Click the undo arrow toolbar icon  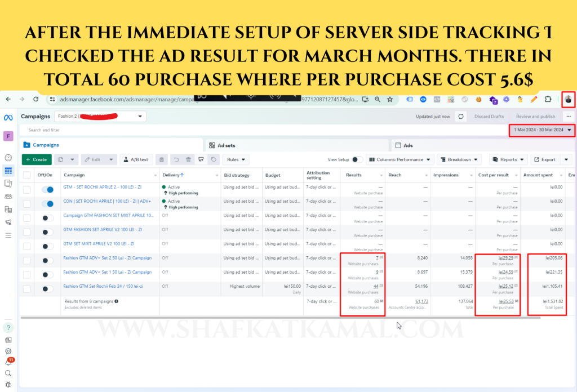(x=176, y=159)
